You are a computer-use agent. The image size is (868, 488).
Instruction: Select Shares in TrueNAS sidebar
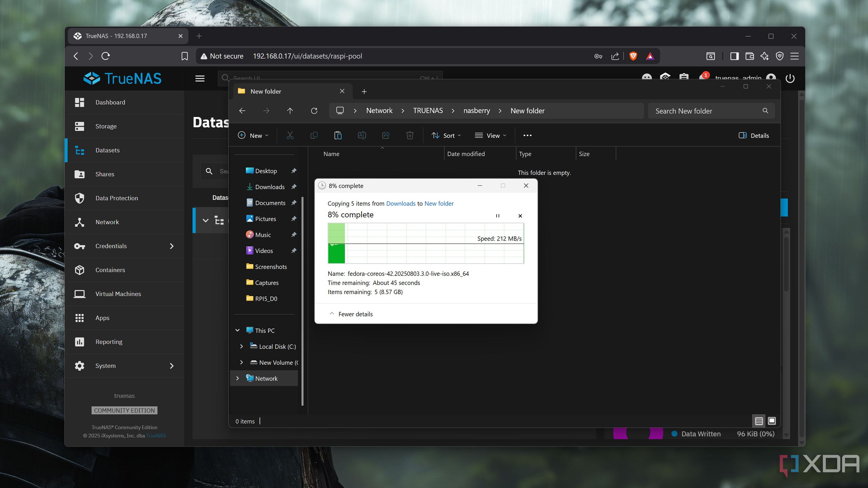125,174
